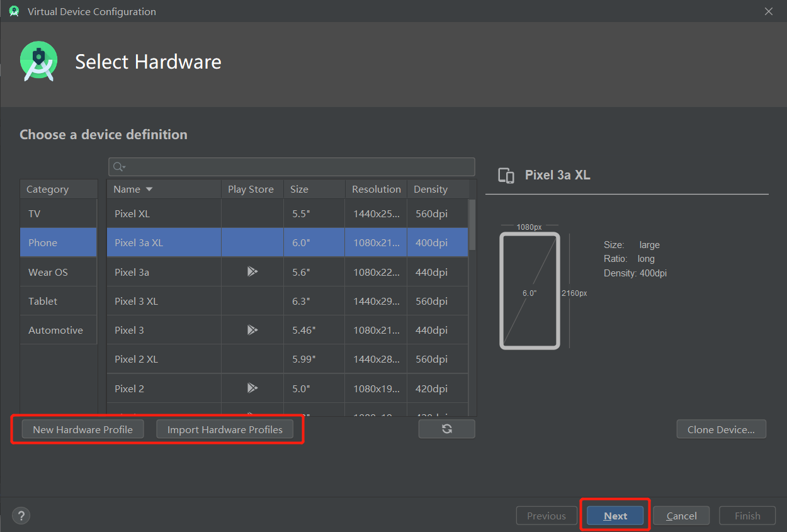
Task: Click the 1440x29… resolution cell
Action: [x=376, y=301]
